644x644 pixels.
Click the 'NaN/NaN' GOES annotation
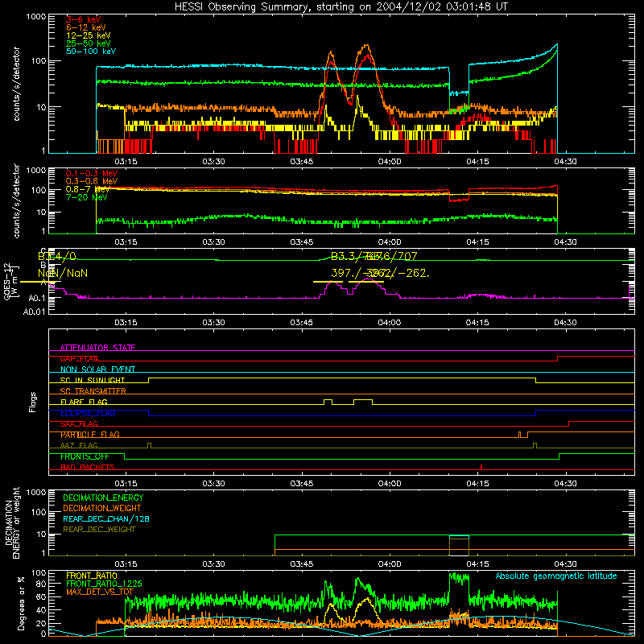click(x=63, y=273)
